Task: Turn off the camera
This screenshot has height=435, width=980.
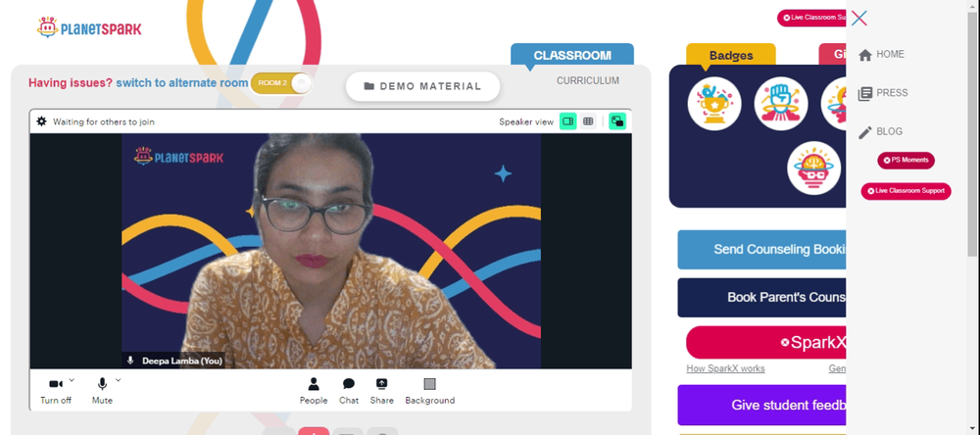Action: pyautogui.click(x=56, y=391)
